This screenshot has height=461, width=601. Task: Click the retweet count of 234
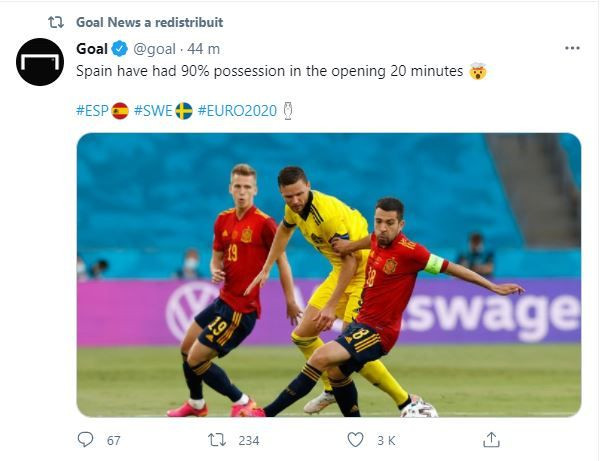click(x=248, y=440)
